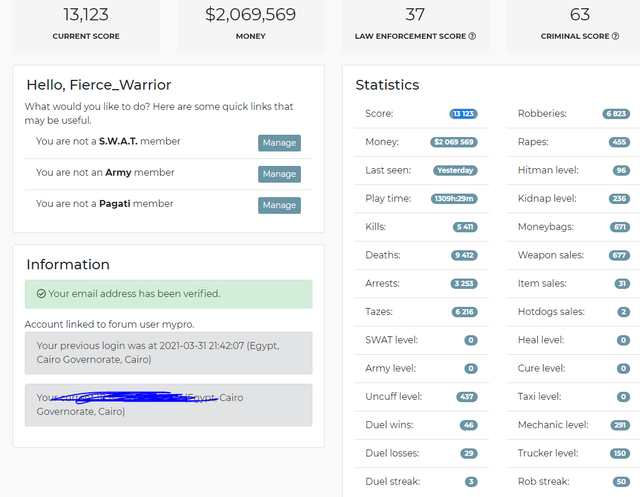Click the Hello, Fierce_Warrior heading
The width and height of the screenshot is (640, 497).
coord(99,85)
